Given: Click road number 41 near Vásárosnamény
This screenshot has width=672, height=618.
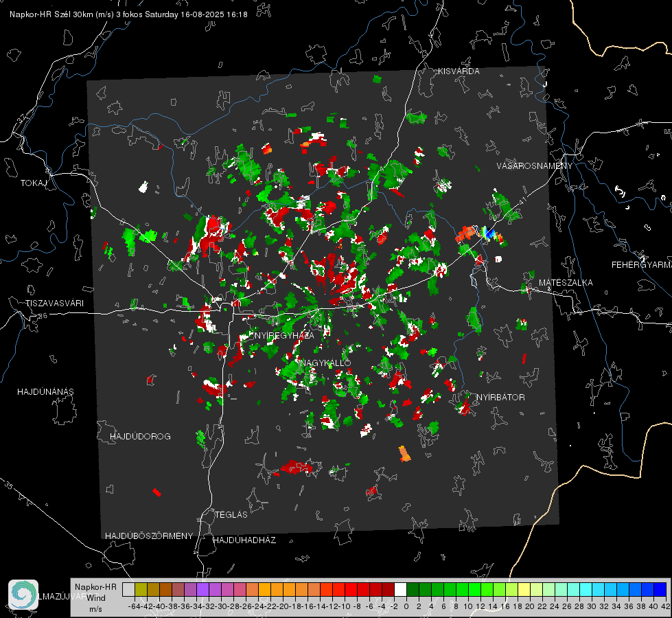Looking at the screenshot, I should pyautogui.click(x=522, y=201).
